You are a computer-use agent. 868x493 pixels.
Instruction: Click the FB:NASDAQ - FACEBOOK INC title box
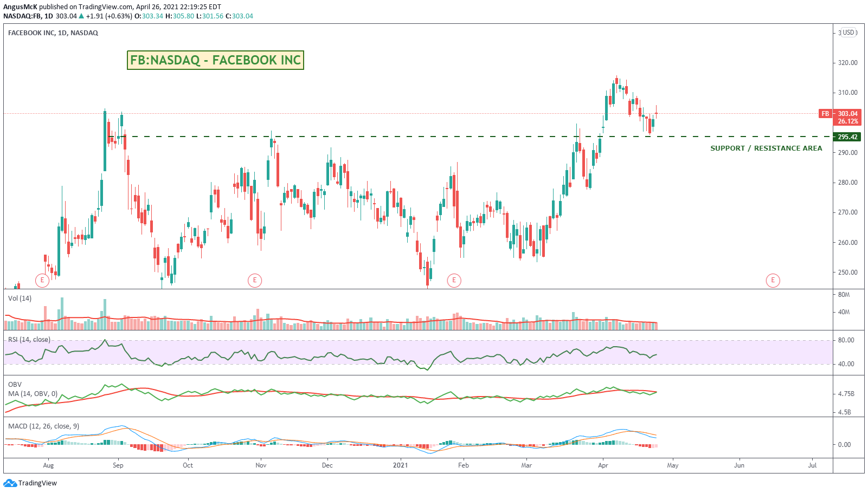215,60
